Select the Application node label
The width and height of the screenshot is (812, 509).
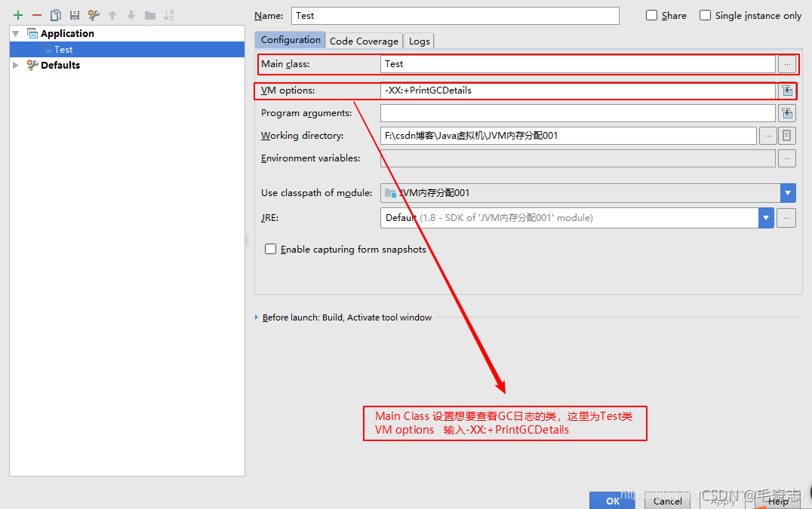coord(67,34)
